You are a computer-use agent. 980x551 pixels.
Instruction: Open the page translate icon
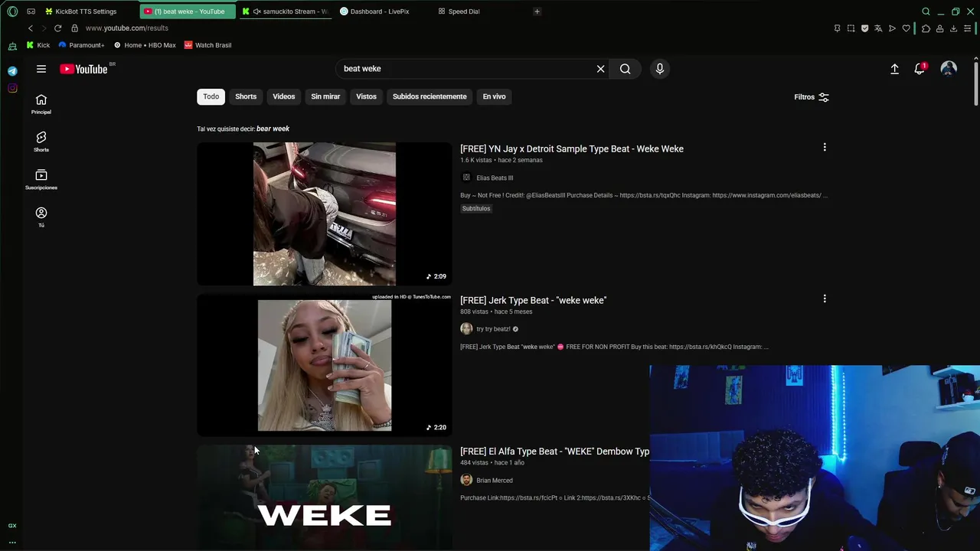click(x=878, y=28)
